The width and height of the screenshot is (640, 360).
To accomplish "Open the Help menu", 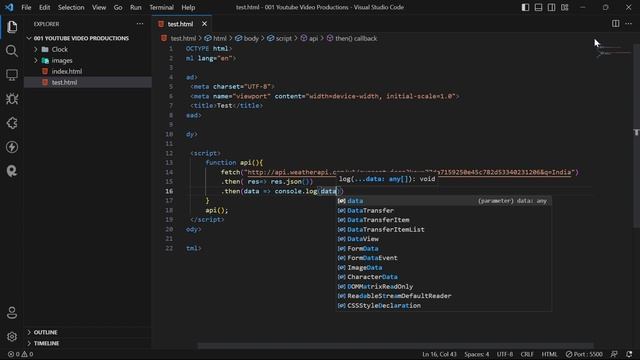I will click(x=188, y=7).
